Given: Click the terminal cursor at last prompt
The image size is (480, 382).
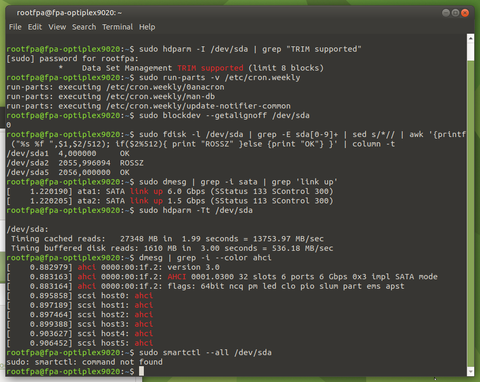Looking at the screenshot, I should 141,371.
